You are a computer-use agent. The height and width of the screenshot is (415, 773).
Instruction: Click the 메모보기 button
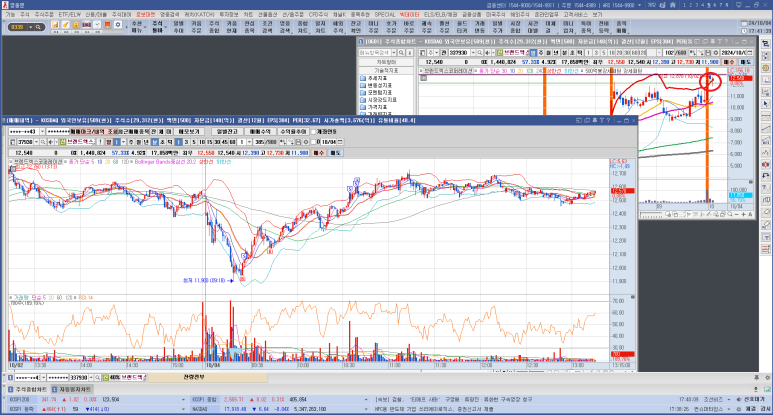tap(189, 132)
